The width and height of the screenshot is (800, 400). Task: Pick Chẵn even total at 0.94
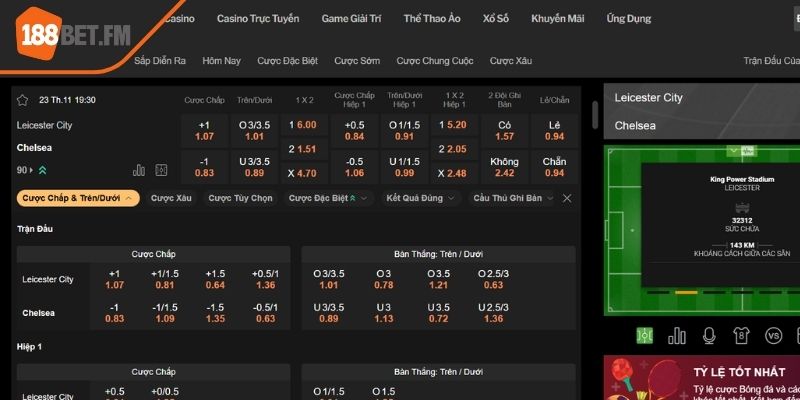[555, 167]
